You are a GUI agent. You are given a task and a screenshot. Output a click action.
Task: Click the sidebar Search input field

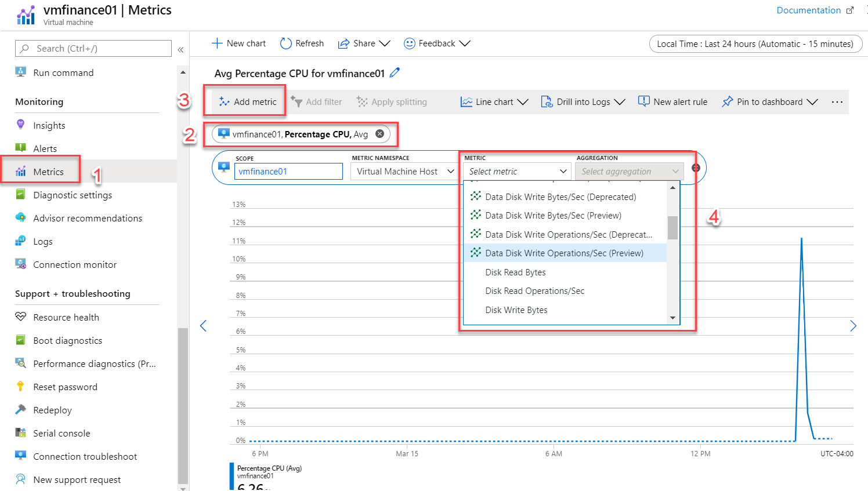(93, 49)
